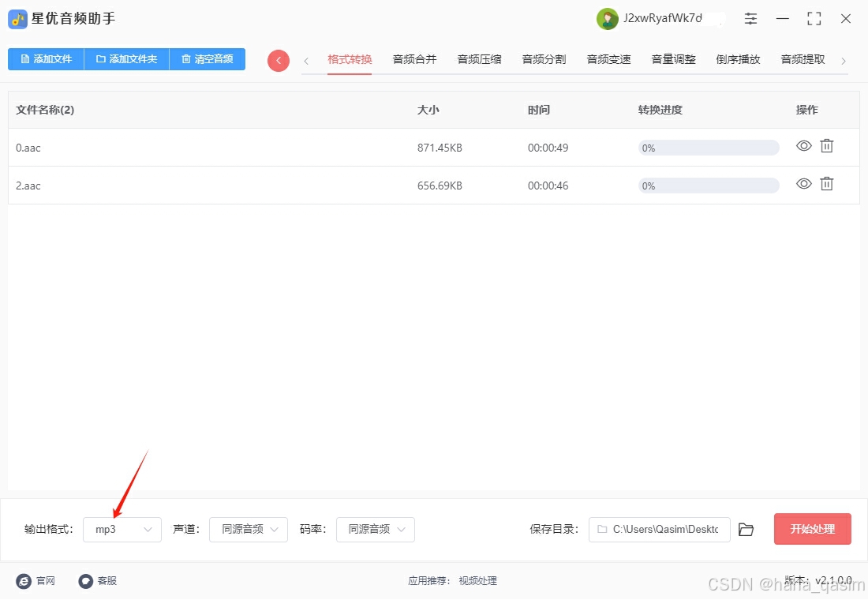Open the save directory folder icon
The width and height of the screenshot is (868, 600).
click(x=746, y=530)
